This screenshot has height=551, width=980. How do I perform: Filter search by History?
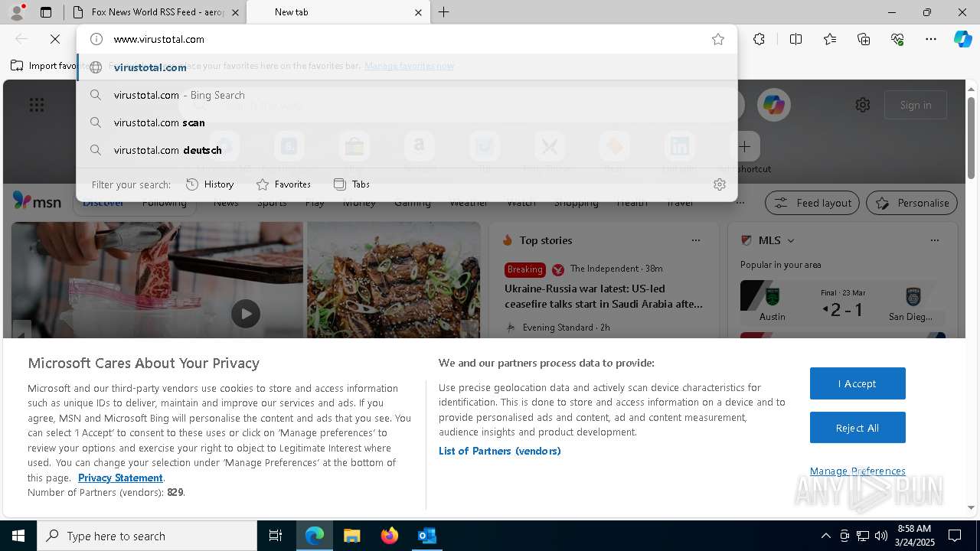[x=210, y=184]
